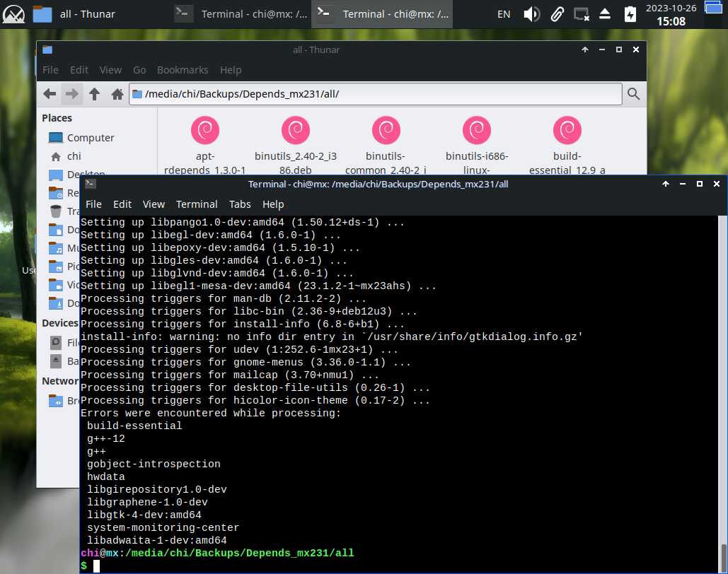Click 'system-monitoring-center' line in terminal
Image resolution: width=728 pixels, height=574 pixels.
coord(163,527)
